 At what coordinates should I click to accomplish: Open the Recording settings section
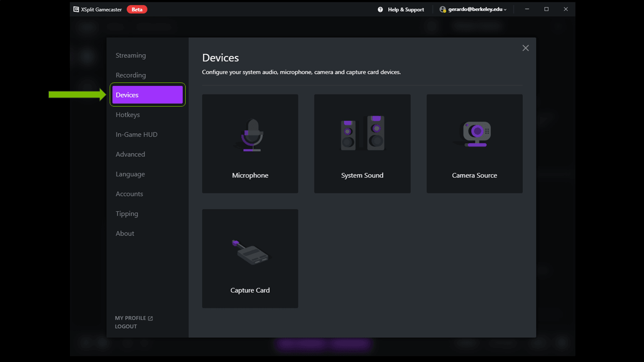(x=131, y=75)
